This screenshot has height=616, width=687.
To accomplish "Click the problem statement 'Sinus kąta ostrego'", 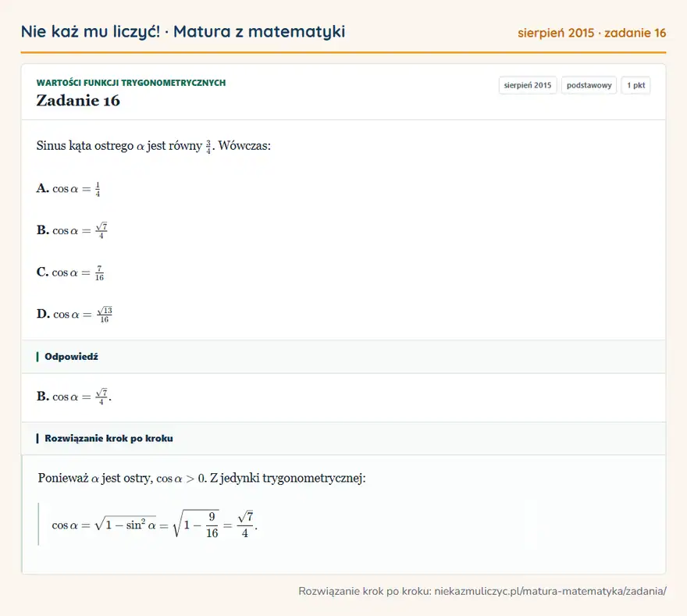I will tap(153, 145).
